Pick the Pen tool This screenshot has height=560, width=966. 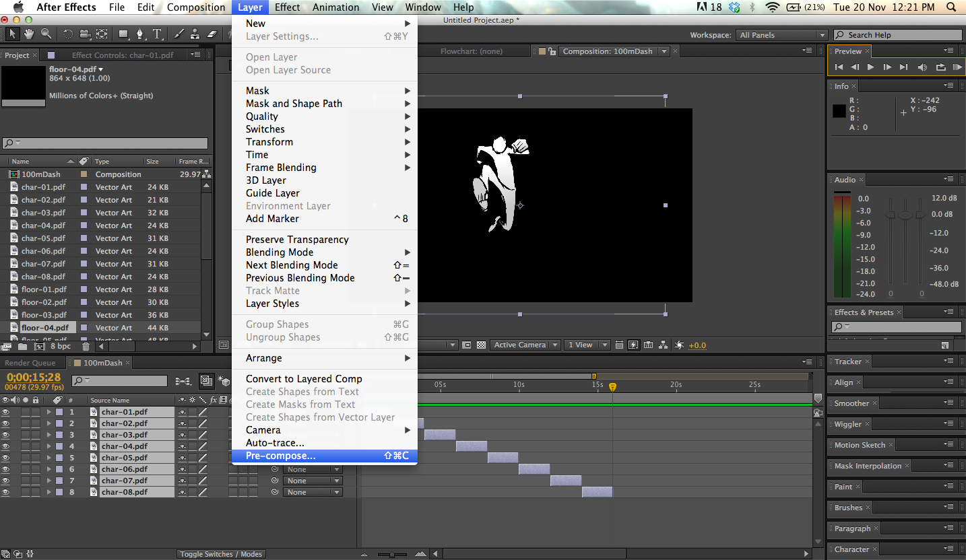click(140, 34)
